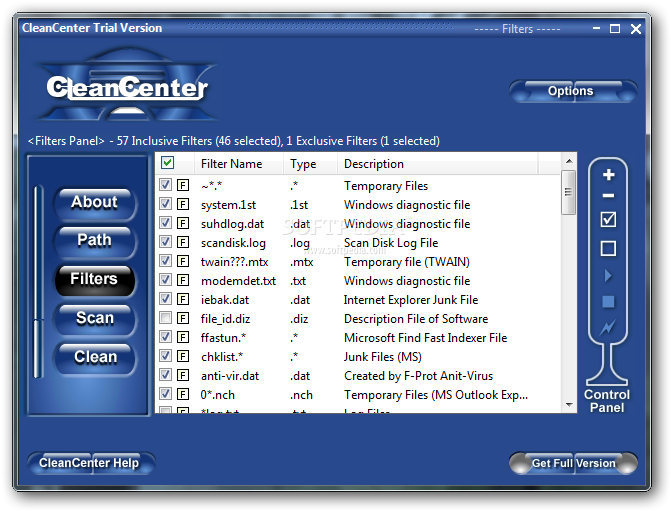This screenshot has height=512, width=672.
Task: Click 'Description File of Software' text
Action: coord(416,319)
